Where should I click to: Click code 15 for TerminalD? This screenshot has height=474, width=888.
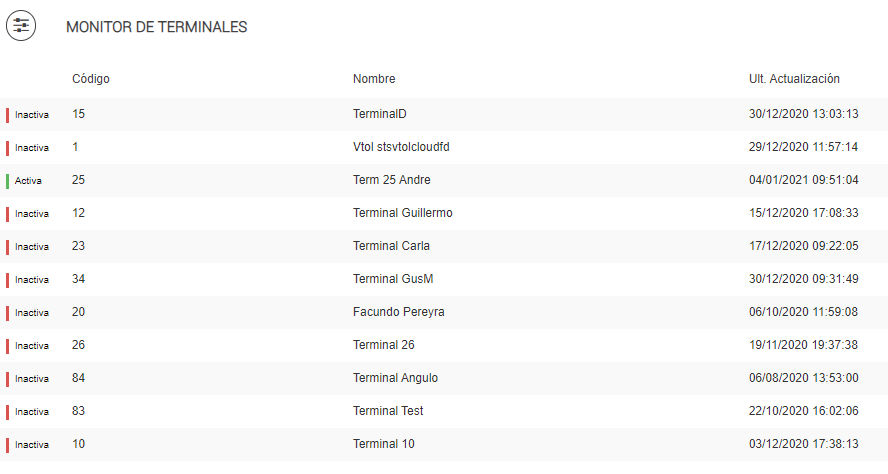(79, 115)
